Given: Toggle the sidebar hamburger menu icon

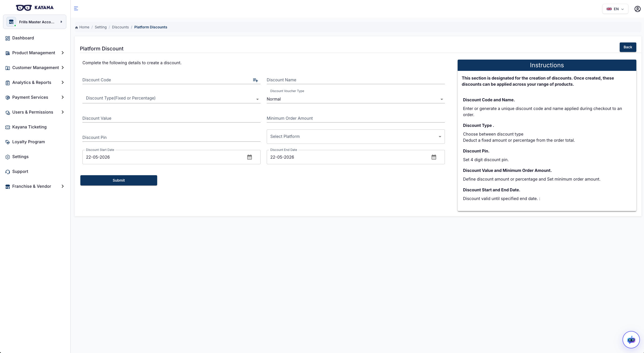Looking at the screenshot, I should [x=76, y=8].
